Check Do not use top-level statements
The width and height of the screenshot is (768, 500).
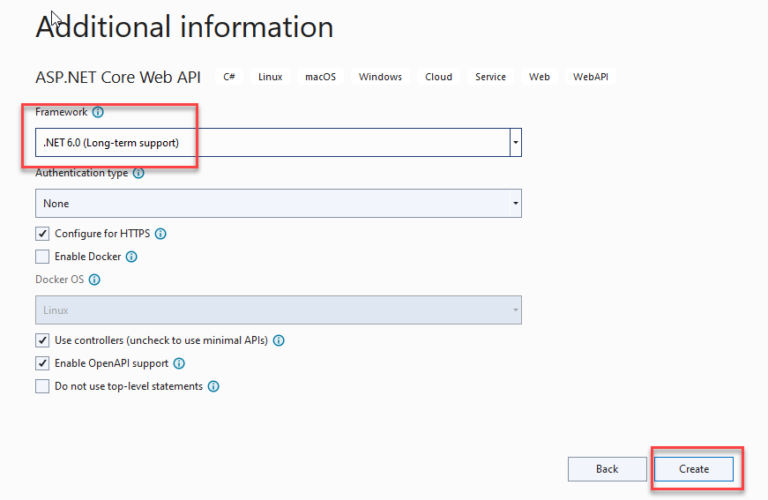click(43, 386)
